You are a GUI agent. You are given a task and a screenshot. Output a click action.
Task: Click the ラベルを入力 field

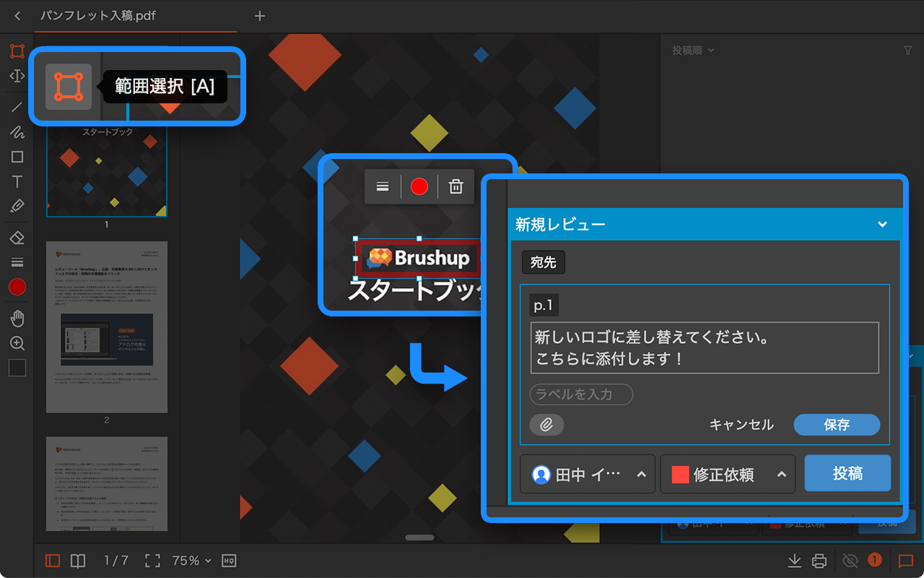(581, 394)
